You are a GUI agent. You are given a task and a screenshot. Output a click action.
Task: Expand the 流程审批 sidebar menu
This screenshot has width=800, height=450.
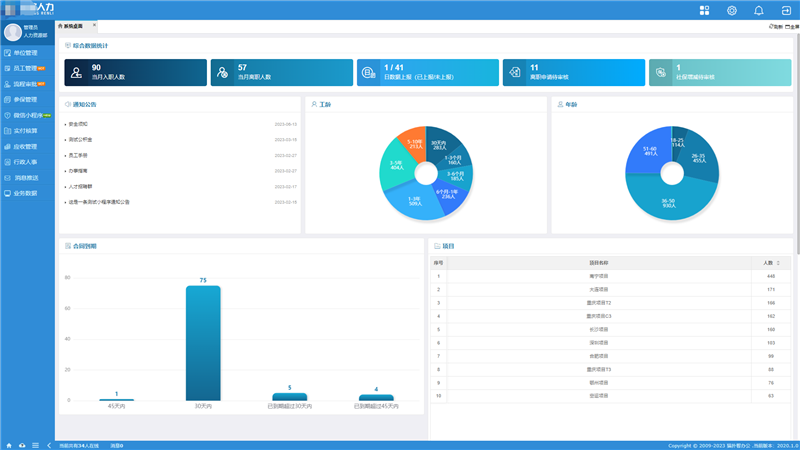click(27, 84)
